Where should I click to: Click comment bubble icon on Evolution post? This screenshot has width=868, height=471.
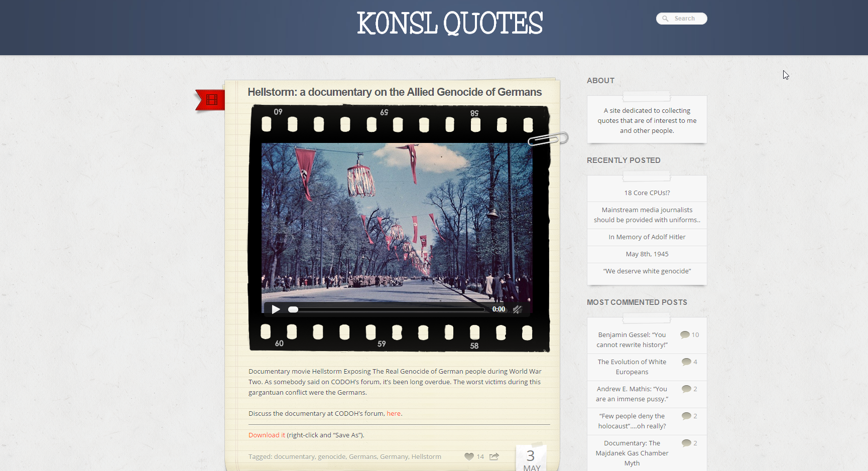click(686, 362)
